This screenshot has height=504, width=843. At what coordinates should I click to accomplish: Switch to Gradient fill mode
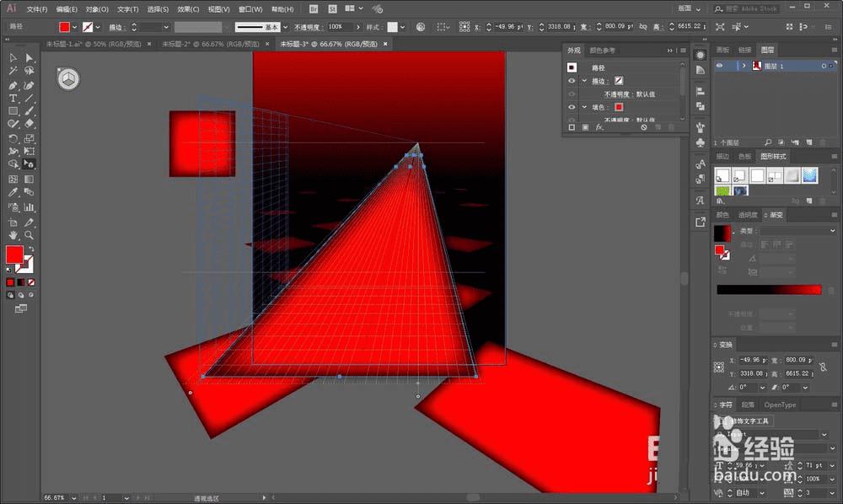click(21, 282)
